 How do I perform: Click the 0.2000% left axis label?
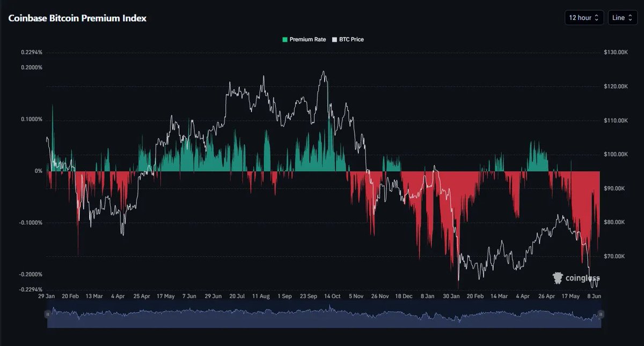click(x=32, y=68)
